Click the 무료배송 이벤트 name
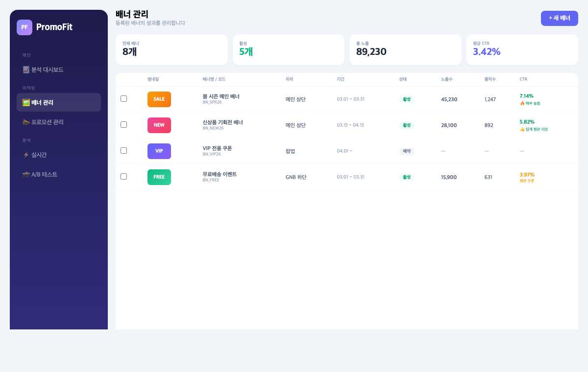Image resolution: width=588 pixels, height=372 pixels. tap(220, 174)
